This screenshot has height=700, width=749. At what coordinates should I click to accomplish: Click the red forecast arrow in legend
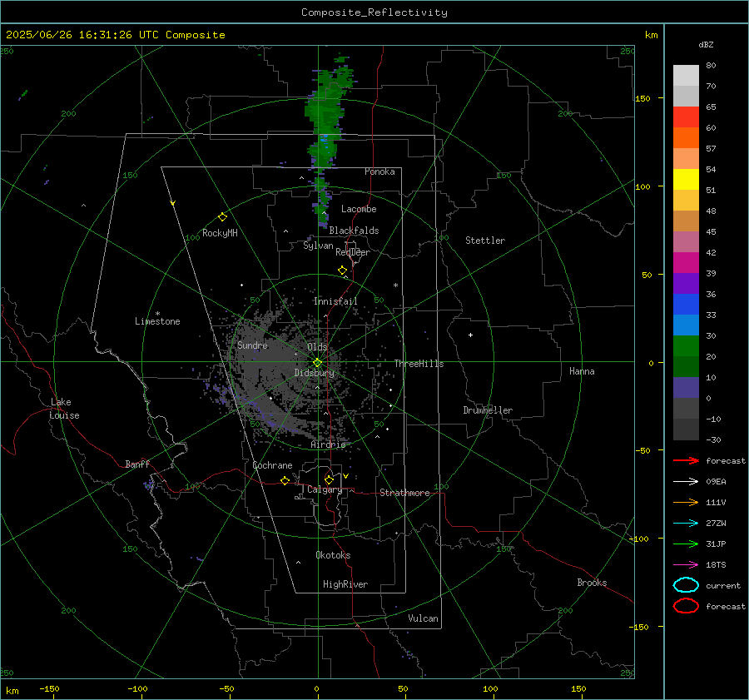[686, 460]
